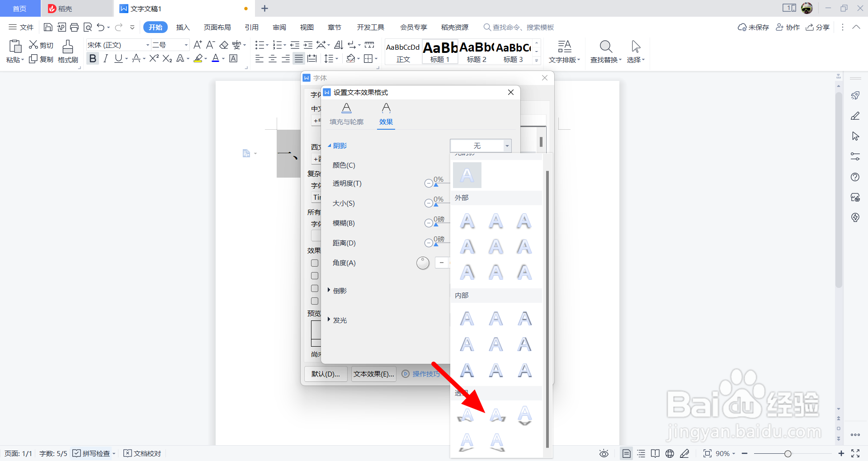Click the Text Effects (文本效果) button
Image resolution: width=868 pixels, height=461 pixels.
pos(374,374)
